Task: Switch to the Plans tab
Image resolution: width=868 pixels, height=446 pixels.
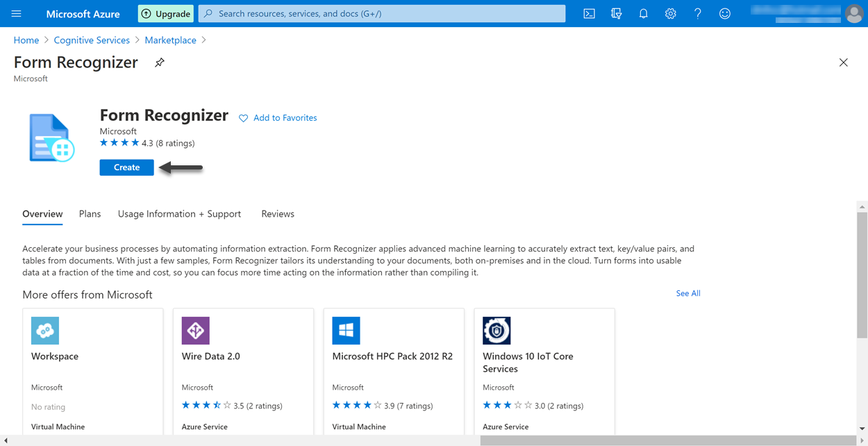Action: (x=90, y=214)
